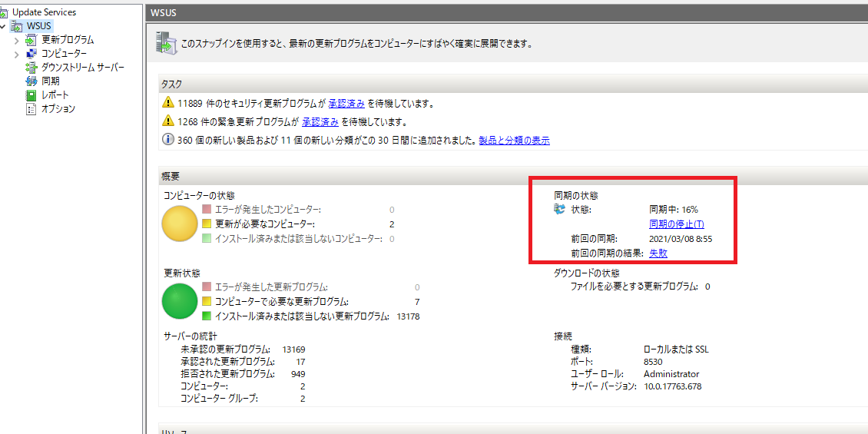The width and height of the screenshot is (868, 434).
Task: Click the date 2021/03/08 8:55
Action: coord(680,239)
